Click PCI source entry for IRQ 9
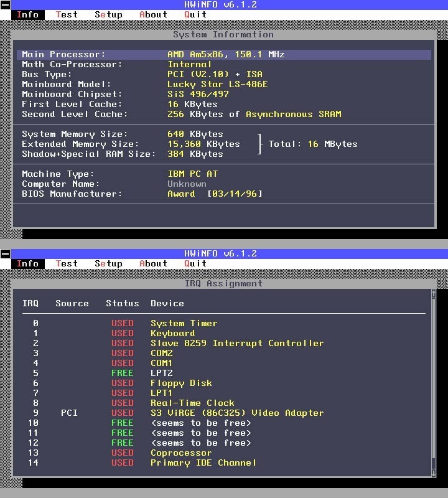The width and height of the screenshot is (448, 498). pyautogui.click(x=69, y=413)
